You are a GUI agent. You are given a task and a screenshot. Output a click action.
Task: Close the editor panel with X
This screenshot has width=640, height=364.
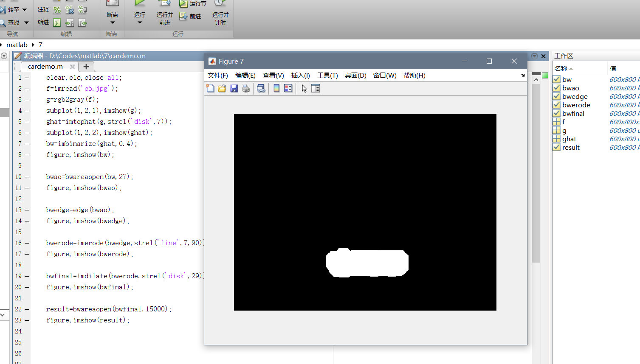coord(543,56)
